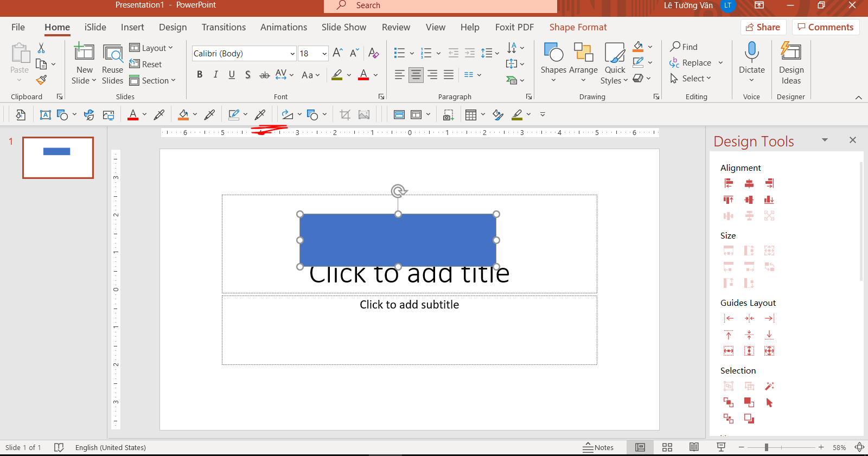The height and width of the screenshot is (456, 868).
Task: Open the Calibri (Body) font name dropdown
Action: tap(292, 53)
